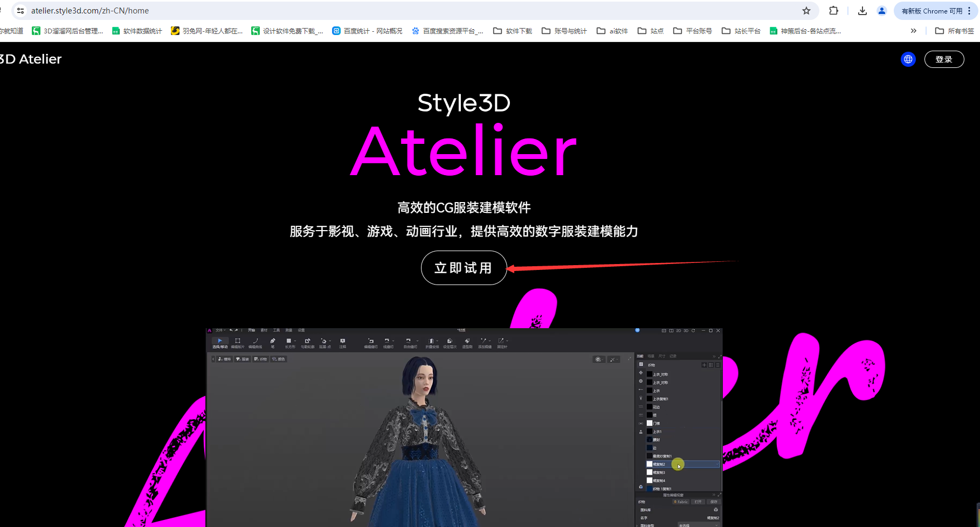Open the 工具 (Tools) menu
Viewport: 980px width, 527px height.
pos(277,330)
